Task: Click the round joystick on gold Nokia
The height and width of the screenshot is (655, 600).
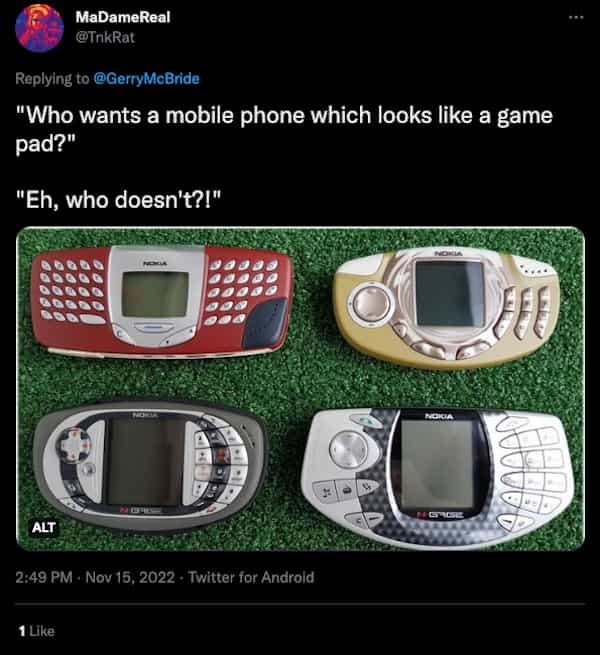Action: coord(371,302)
